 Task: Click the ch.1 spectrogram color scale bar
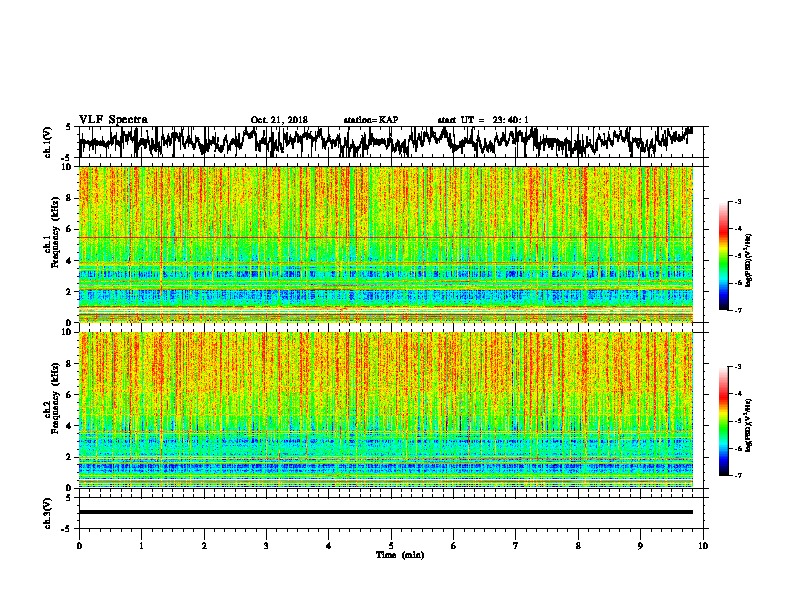(x=723, y=256)
